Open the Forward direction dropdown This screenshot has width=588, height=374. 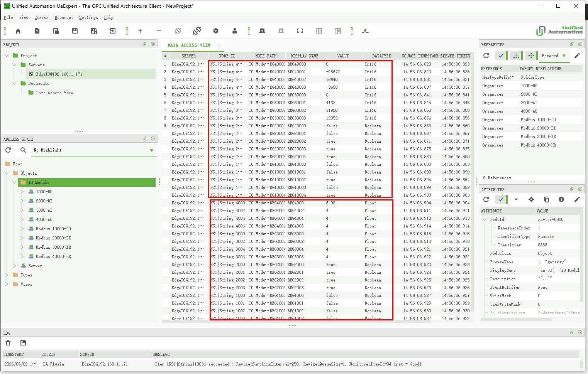553,56
